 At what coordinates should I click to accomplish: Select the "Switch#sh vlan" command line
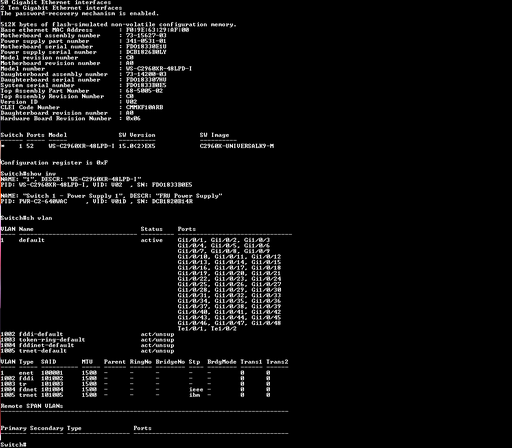click(26, 218)
